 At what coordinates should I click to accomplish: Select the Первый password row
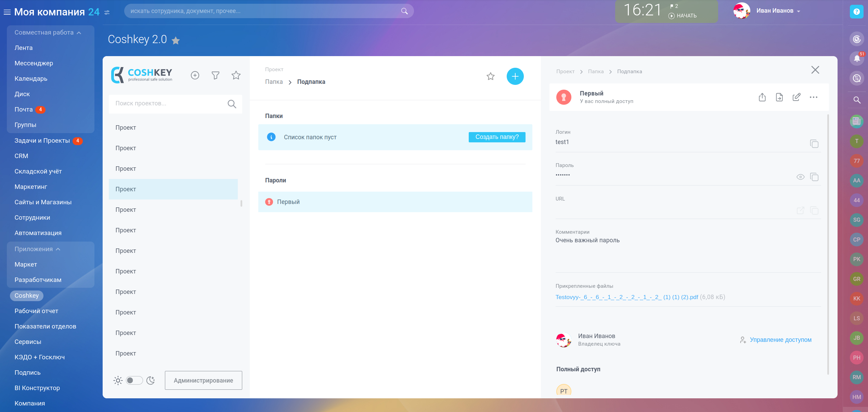(x=395, y=202)
